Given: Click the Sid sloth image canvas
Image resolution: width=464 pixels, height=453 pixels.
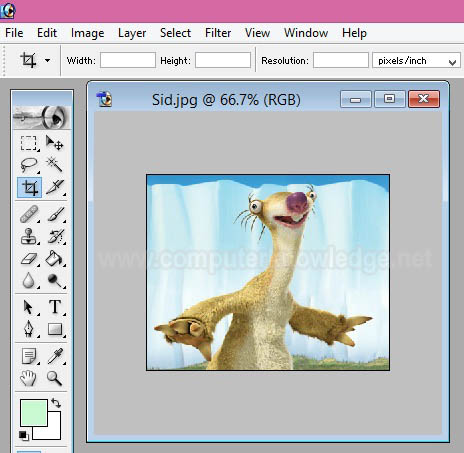Looking at the screenshot, I should 268,272.
